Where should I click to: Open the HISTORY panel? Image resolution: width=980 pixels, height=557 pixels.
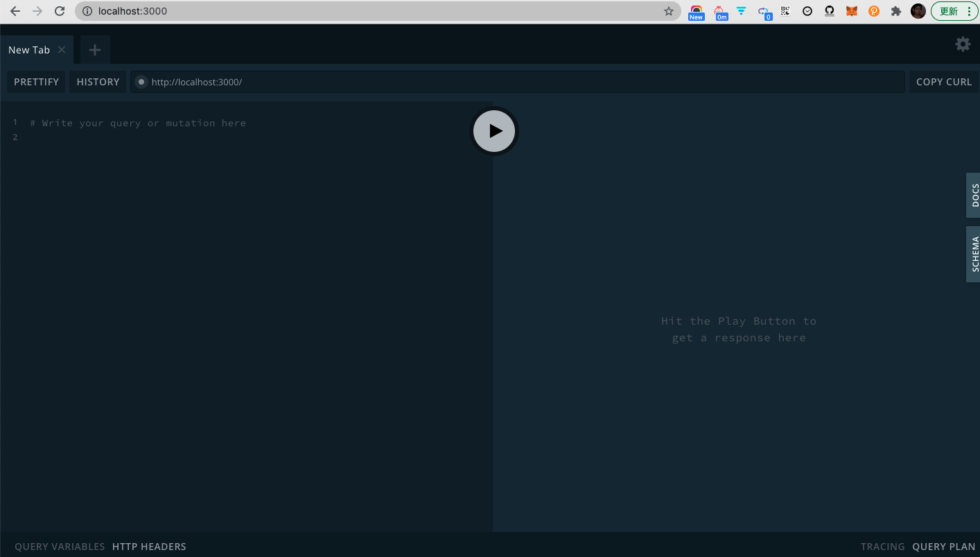(x=98, y=82)
